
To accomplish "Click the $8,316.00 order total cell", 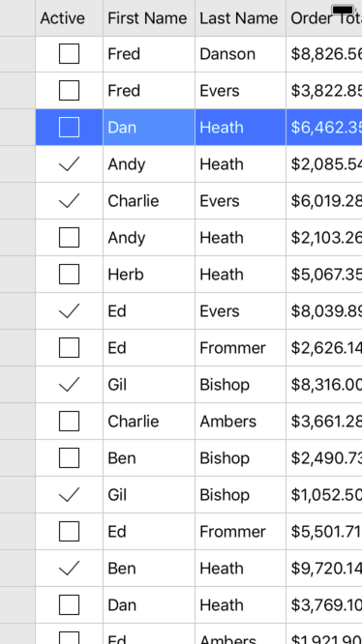I will 324,385.
